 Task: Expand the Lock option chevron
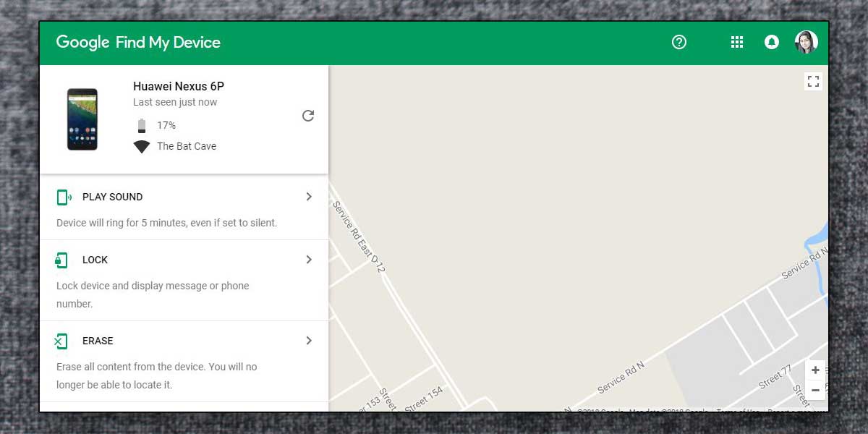[309, 260]
